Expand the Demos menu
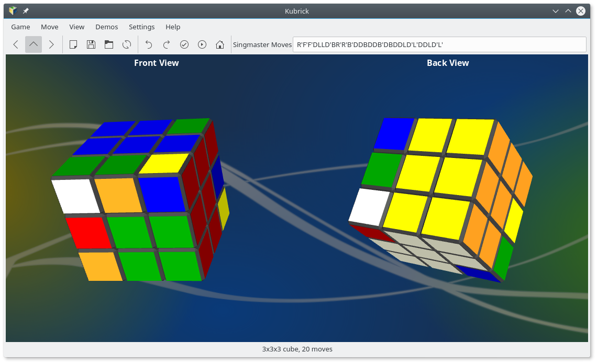The width and height of the screenshot is (597, 364). [x=106, y=27]
